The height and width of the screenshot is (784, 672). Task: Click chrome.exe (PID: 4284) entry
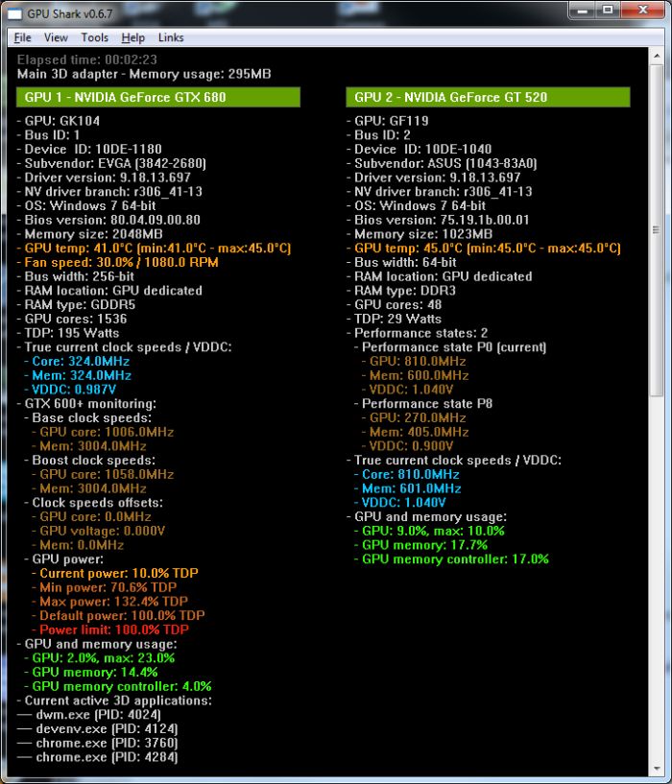[98, 757]
